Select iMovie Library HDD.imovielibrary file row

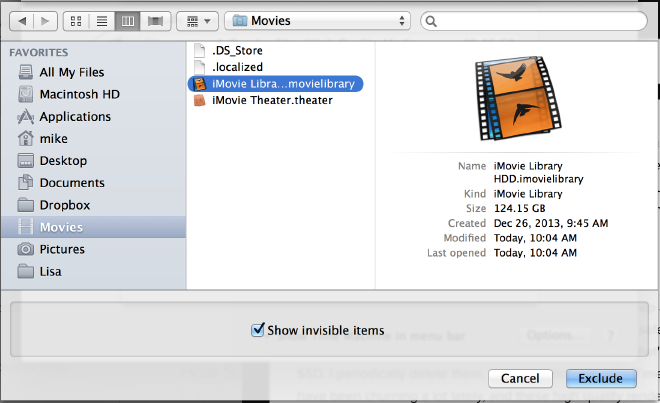(275, 84)
